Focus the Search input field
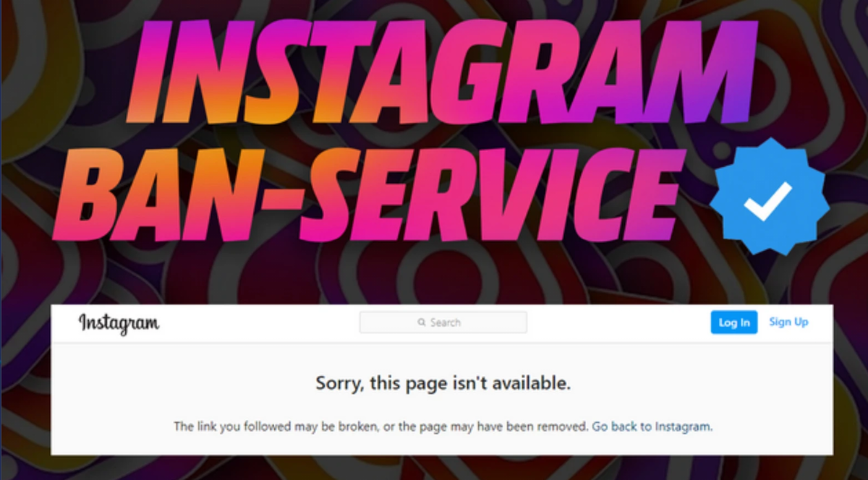The height and width of the screenshot is (480, 868). (x=443, y=322)
